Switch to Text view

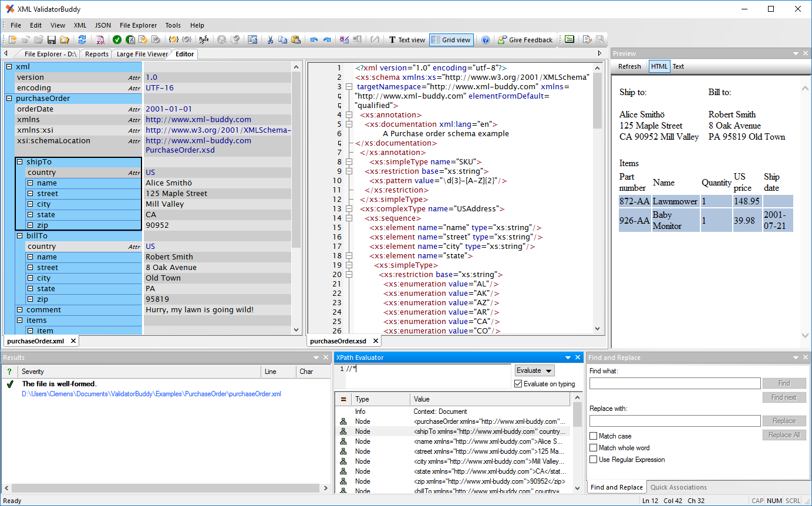click(x=406, y=40)
